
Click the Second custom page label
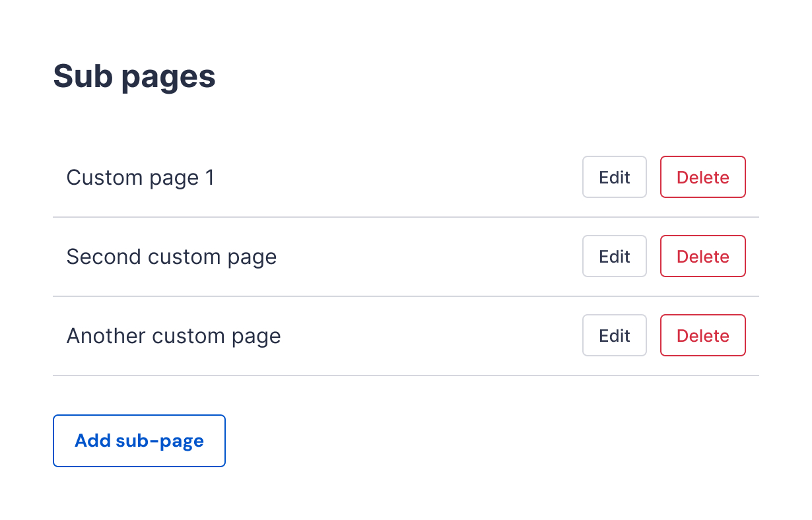click(x=171, y=256)
